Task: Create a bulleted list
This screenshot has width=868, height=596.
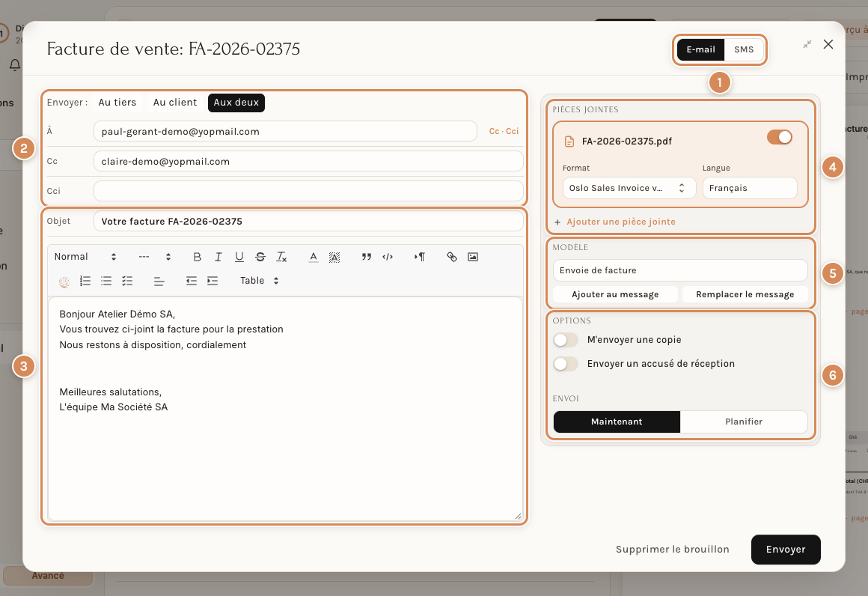Action: point(106,281)
